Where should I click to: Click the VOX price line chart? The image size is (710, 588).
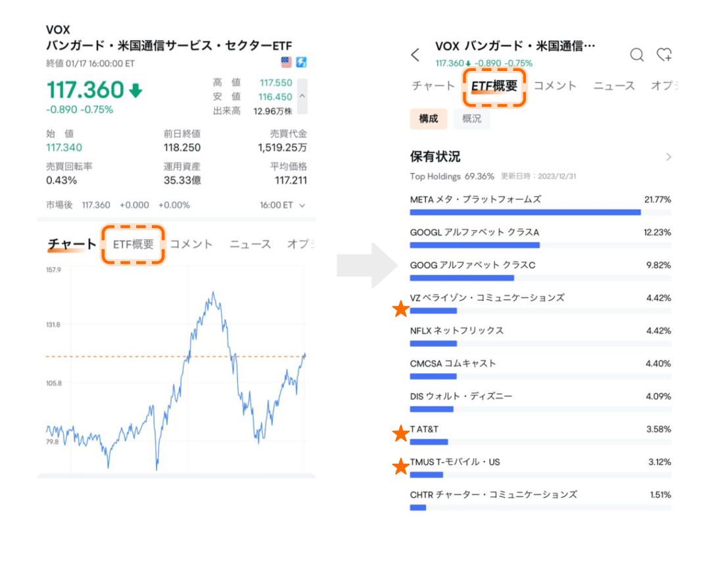coord(176,369)
